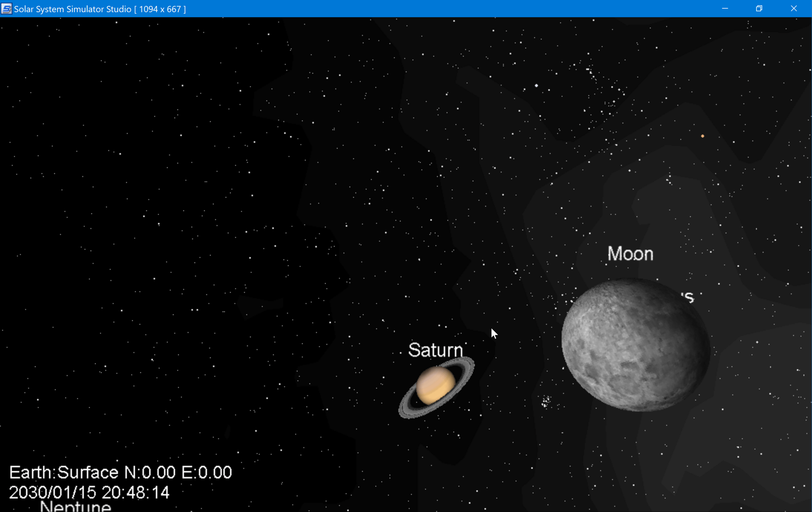812x512 pixels.
Task: Click the 20:48:14 time readout
Action: (135, 493)
